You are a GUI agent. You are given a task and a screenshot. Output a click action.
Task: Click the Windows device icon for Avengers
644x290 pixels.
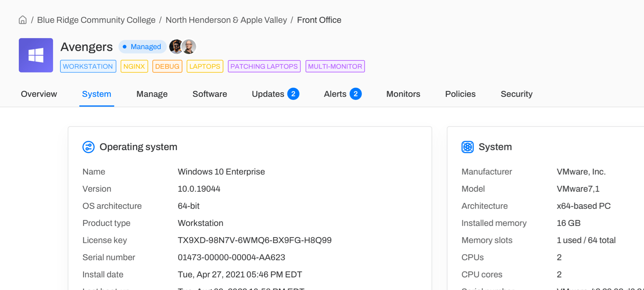tap(36, 55)
